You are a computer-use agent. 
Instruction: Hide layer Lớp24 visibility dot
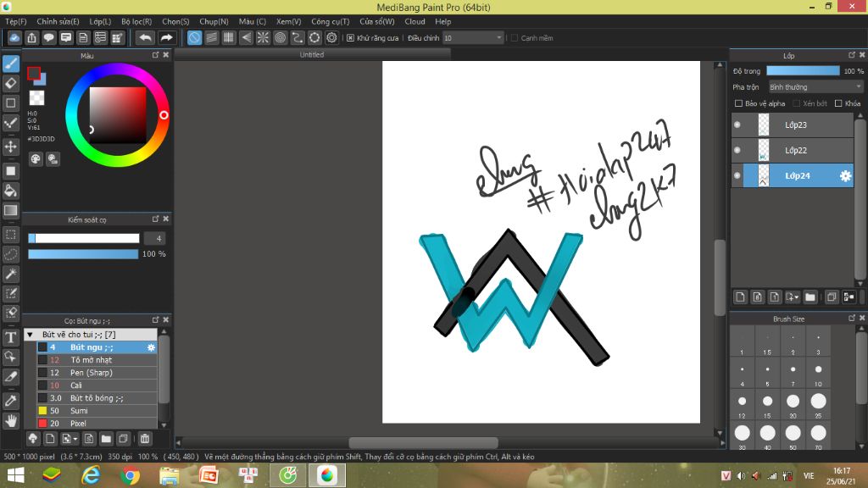[x=737, y=176]
